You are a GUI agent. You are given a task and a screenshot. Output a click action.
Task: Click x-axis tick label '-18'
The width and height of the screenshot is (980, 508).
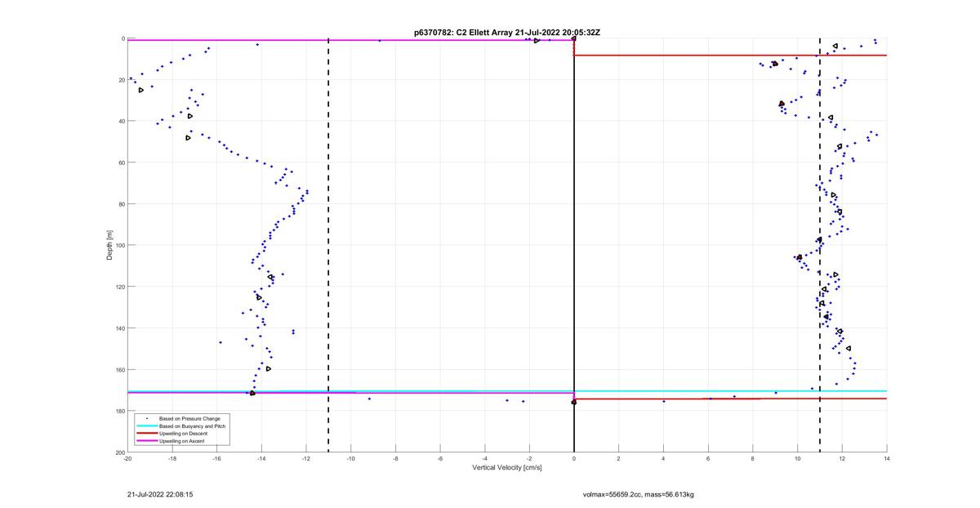[x=172, y=459]
